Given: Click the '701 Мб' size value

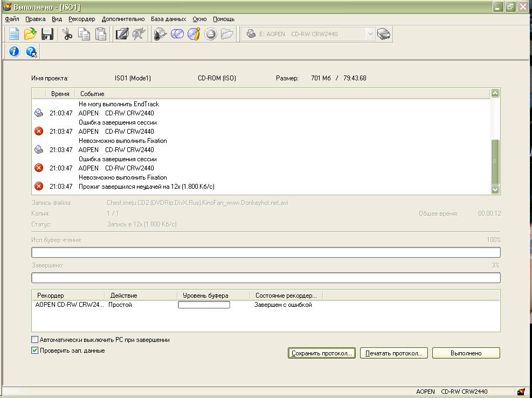Looking at the screenshot, I should [x=321, y=78].
